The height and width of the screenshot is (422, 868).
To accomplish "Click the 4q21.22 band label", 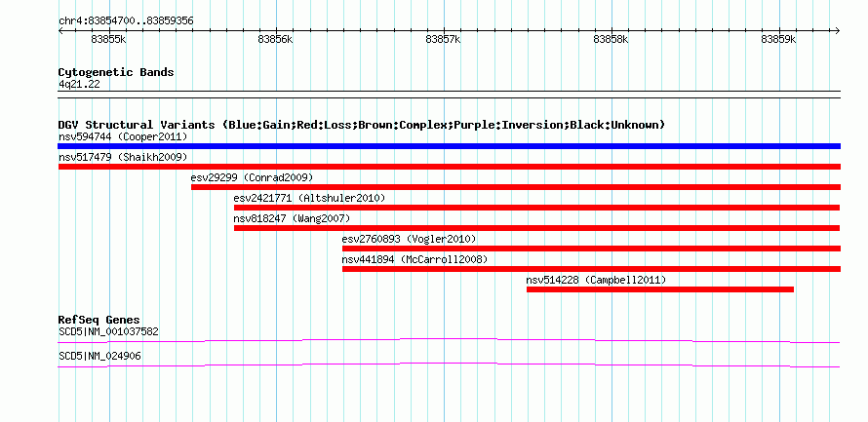I will click(79, 84).
